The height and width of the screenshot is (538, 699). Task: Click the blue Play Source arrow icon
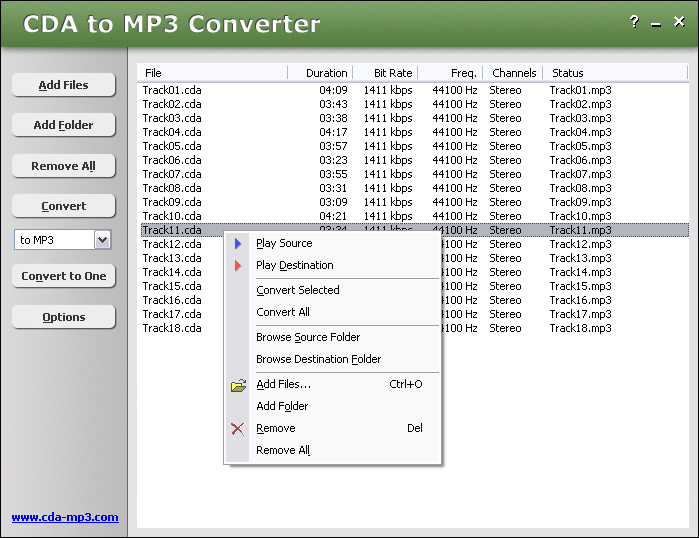pos(238,243)
